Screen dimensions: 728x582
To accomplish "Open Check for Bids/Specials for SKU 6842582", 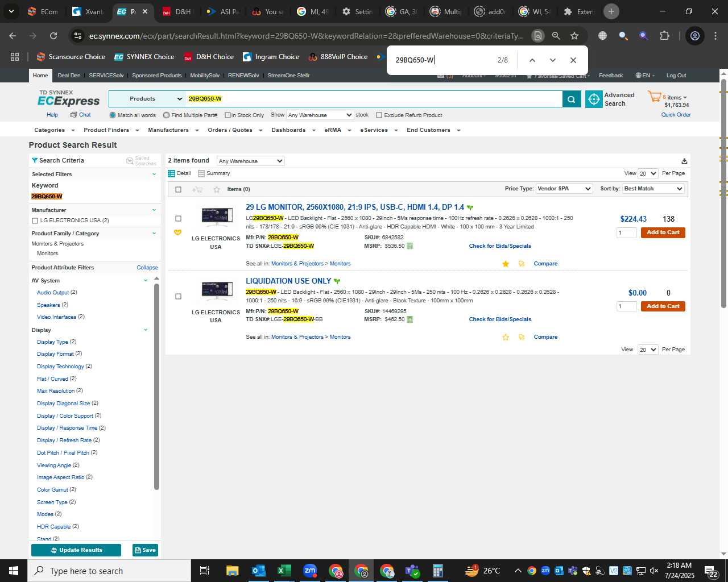I will pos(500,246).
